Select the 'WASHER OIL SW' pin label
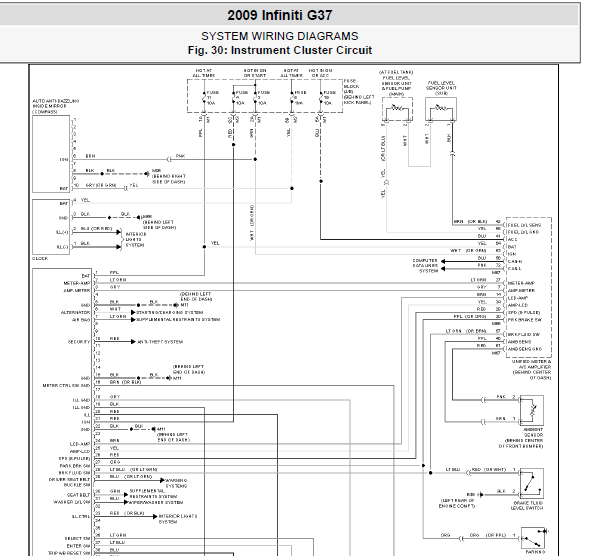The width and height of the screenshot is (594, 556). click(x=72, y=502)
